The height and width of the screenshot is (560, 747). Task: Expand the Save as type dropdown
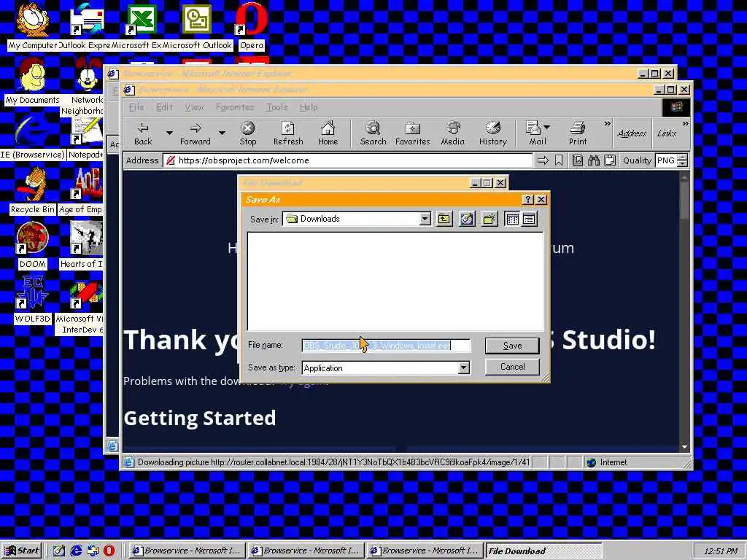[x=463, y=368]
